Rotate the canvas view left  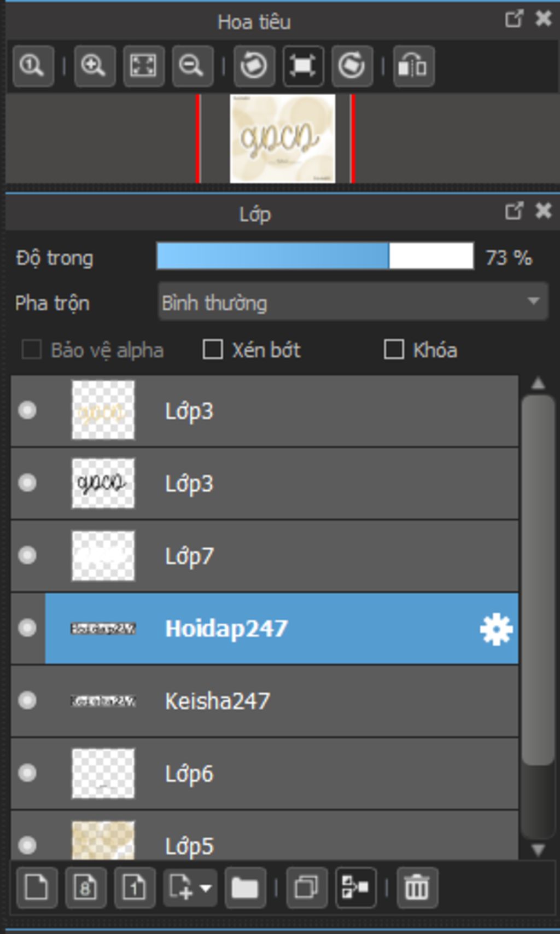click(x=254, y=66)
